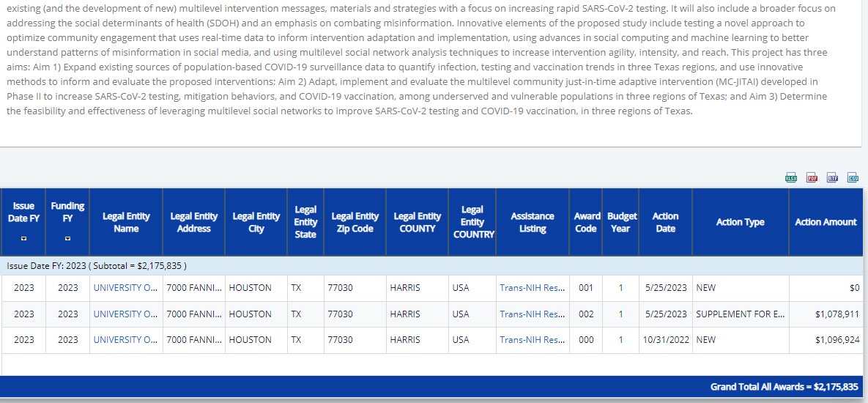Sort by Legal Entity Zip Code header
The height and width of the screenshot is (403, 868).
coord(355,222)
